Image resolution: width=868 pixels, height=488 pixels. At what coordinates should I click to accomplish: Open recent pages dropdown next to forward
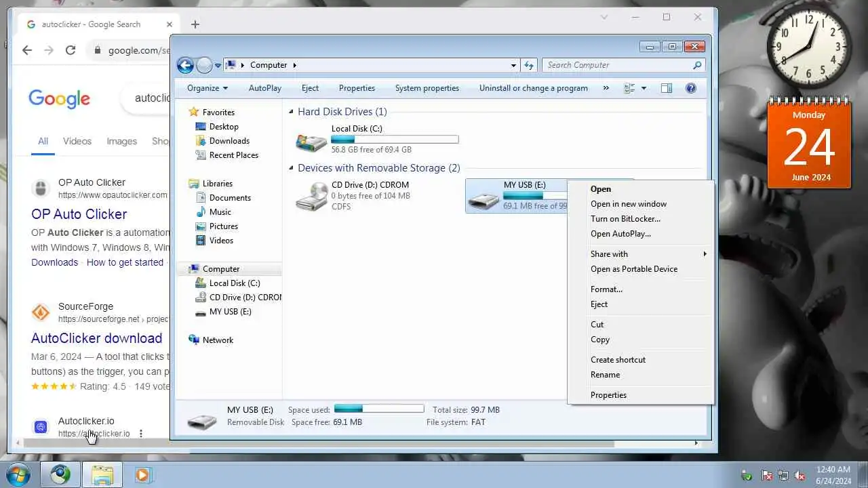click(x=218, y=66)
